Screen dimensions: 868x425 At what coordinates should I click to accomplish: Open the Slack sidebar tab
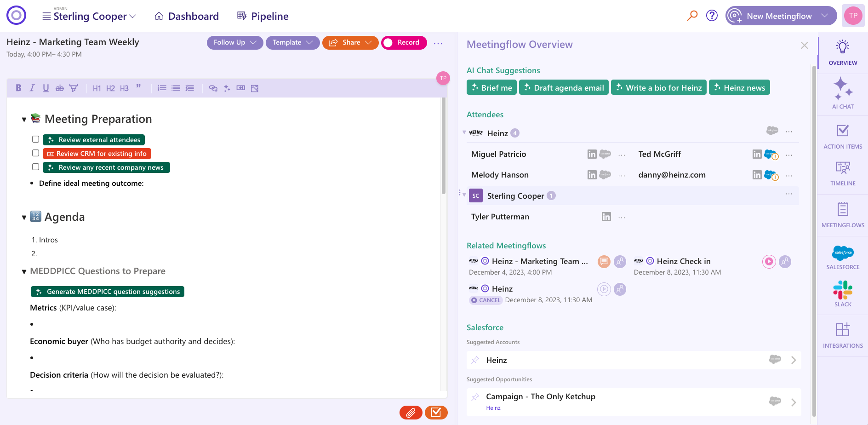(x=843, y=294)
